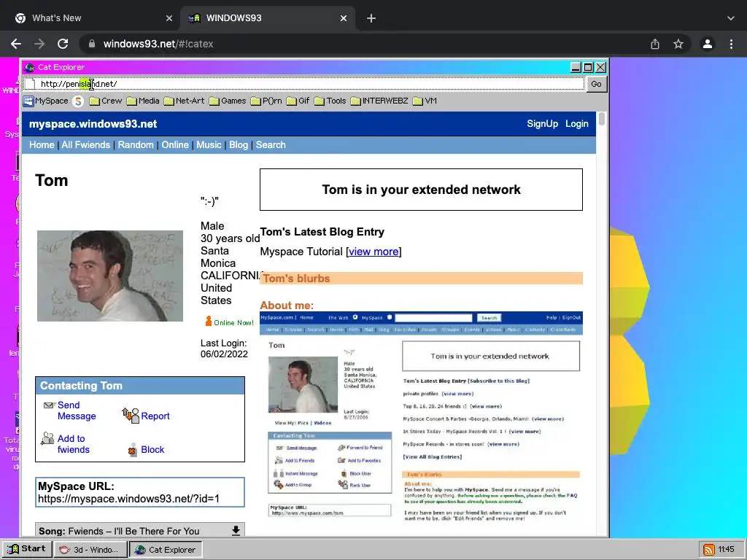Viewport: 747px width, 560px height.
Task: Open the Chrome profile menu
Action: (x=708, y=44)
